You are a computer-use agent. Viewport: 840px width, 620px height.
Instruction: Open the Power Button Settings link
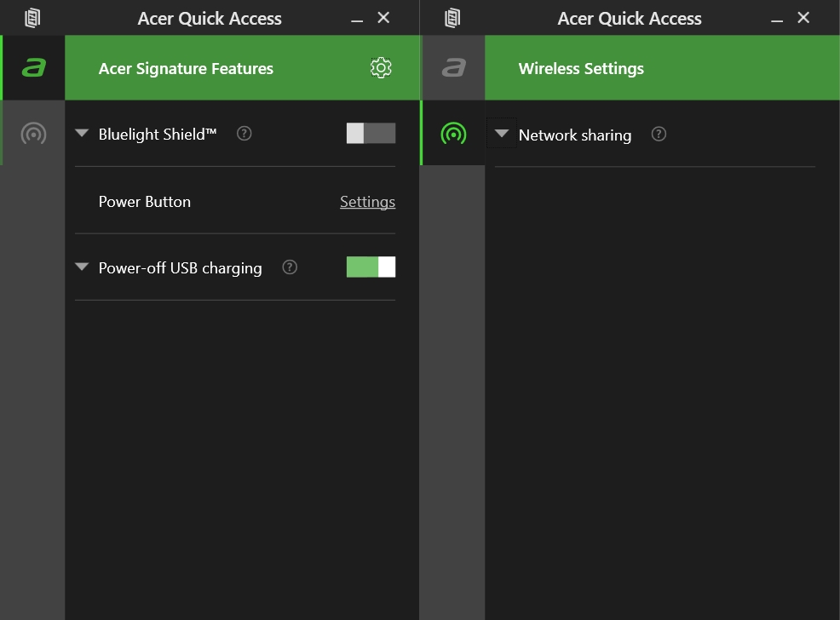(x=367, y=202)
